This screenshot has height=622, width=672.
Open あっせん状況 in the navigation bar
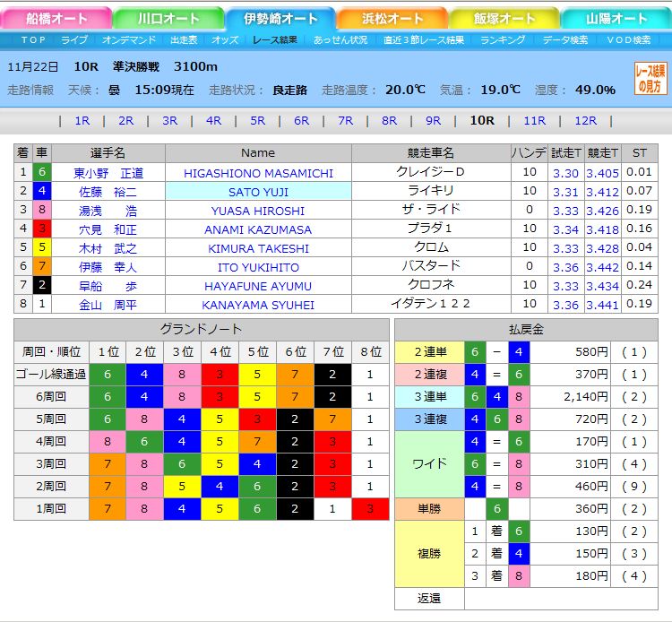pos(340,39)
